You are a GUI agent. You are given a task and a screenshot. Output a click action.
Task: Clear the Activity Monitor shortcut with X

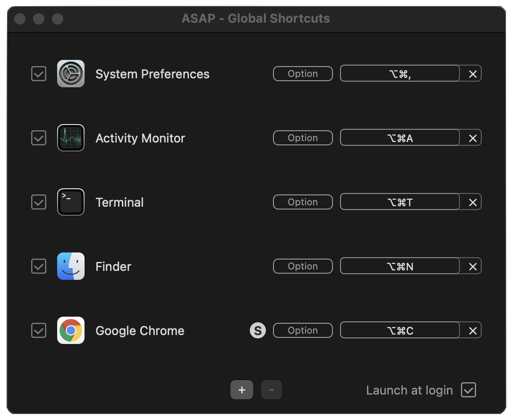(x=473, y=138)
